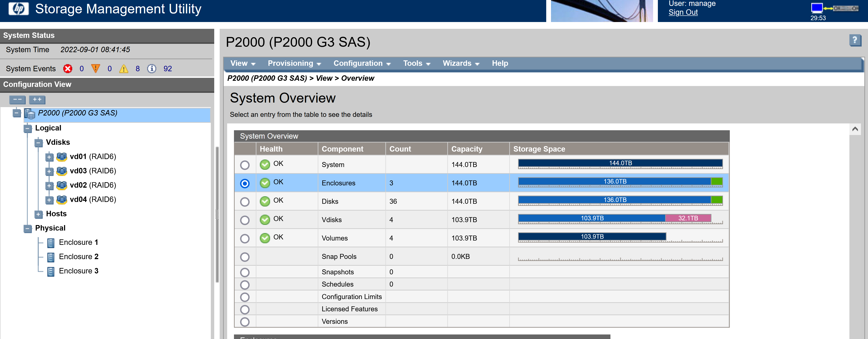Viewport: 868px width, 339px height.
Task: Select the System row radio button
Action: coord(245,165)
